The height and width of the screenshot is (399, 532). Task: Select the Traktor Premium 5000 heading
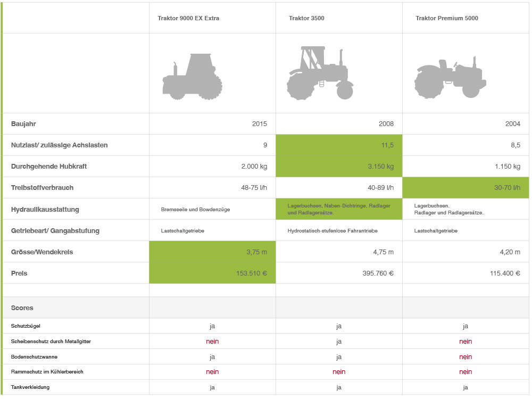(447, 18)
